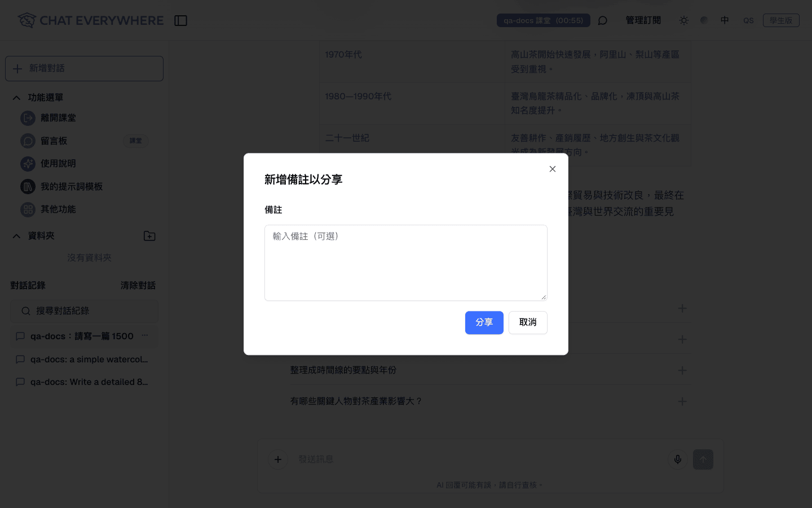Add a new folder icon

(x=149, y=236)
